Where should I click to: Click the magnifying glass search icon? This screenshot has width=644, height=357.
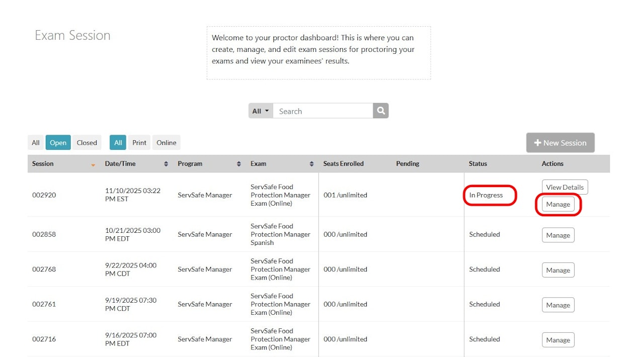click(381, 111)
